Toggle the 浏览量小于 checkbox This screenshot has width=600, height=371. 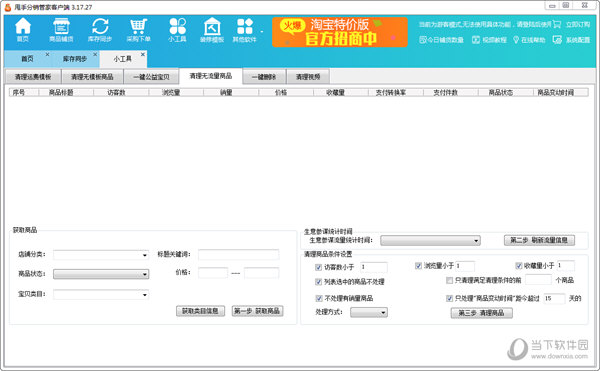pyautogui.click(x=419, y=266)
